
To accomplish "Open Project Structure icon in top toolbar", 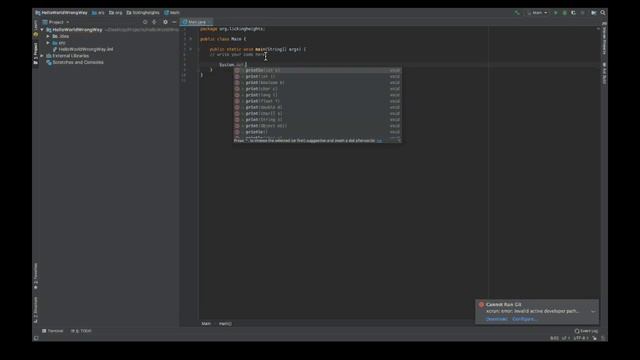I will tap(593, 13).
